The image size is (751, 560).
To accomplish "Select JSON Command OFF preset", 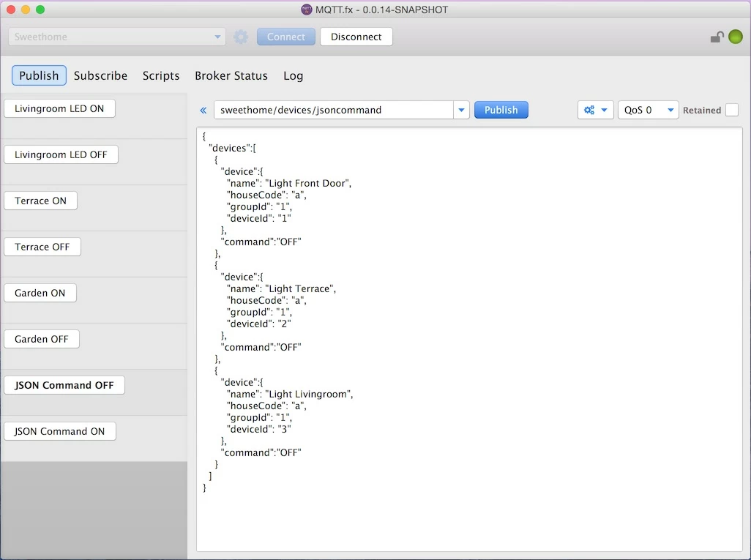I will [64, 385].
